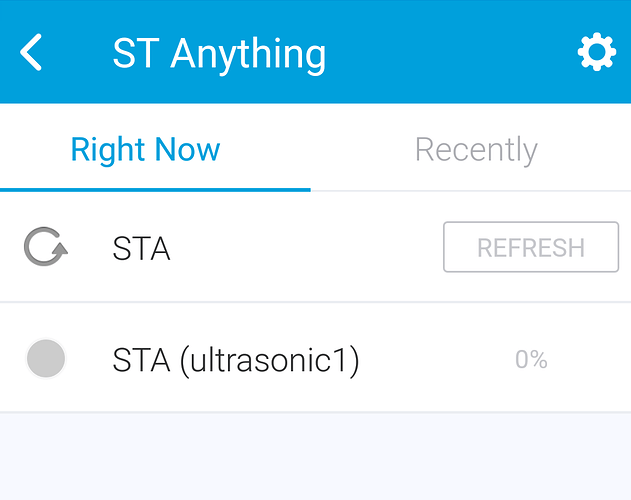The height and width of the screenshot is (500, 631).
Task: Tap the 0% reading for ultrasonic1
Action: coord(531,359)
